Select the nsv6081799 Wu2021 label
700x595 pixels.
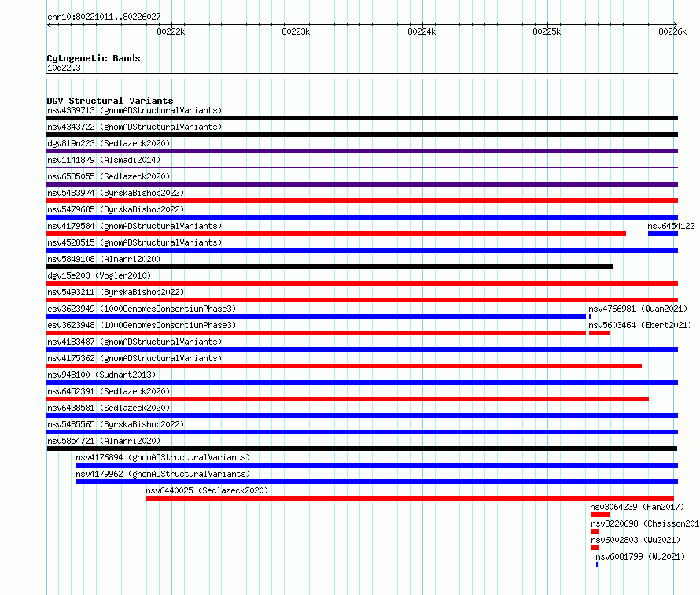tap(640, 556)
